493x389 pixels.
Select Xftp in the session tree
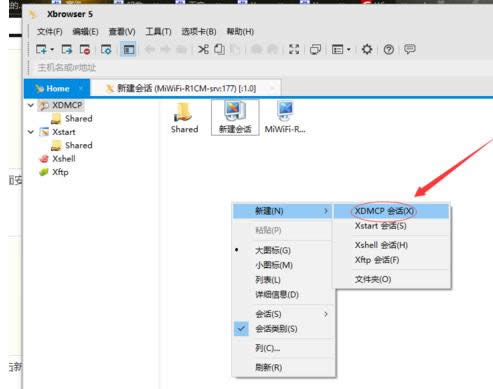point(60,172)
